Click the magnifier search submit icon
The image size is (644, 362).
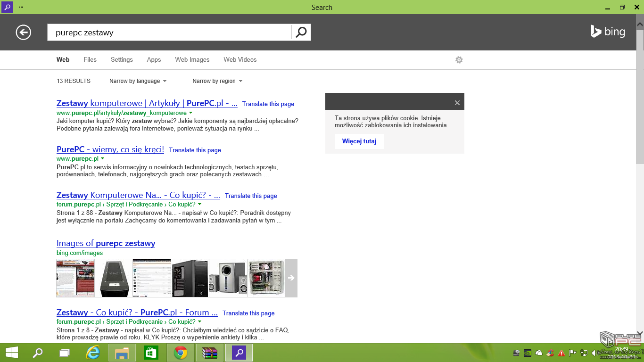[x=301, y=32]
